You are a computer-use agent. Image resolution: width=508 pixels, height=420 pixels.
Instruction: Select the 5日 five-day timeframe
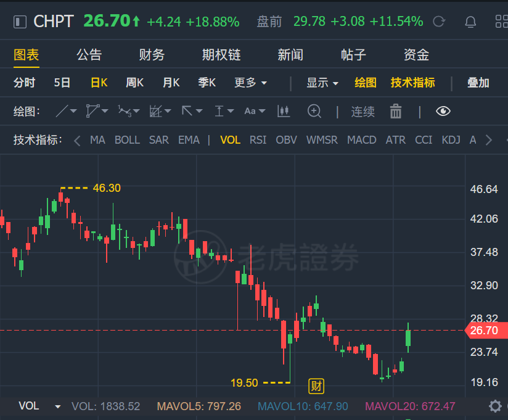click(62, 83)
